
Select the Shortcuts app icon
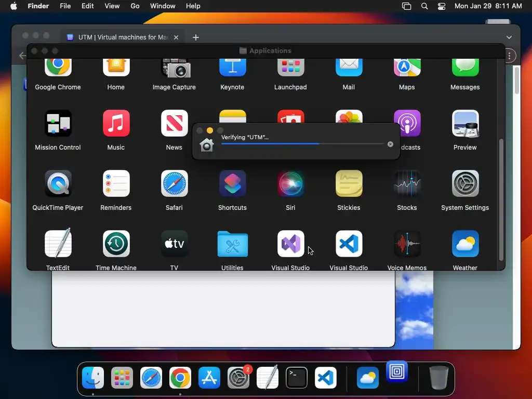[x=232, y=183]
